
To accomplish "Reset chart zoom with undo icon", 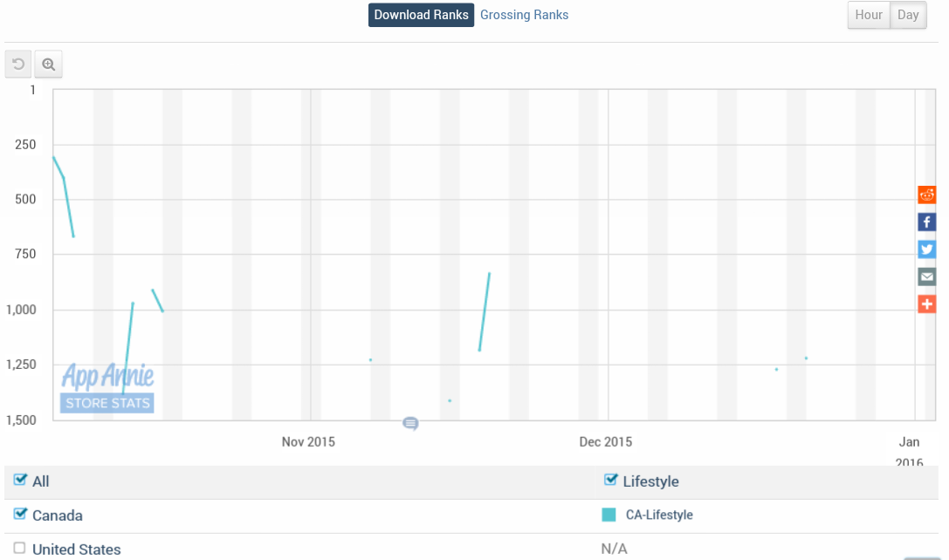I will pos(18,64).
